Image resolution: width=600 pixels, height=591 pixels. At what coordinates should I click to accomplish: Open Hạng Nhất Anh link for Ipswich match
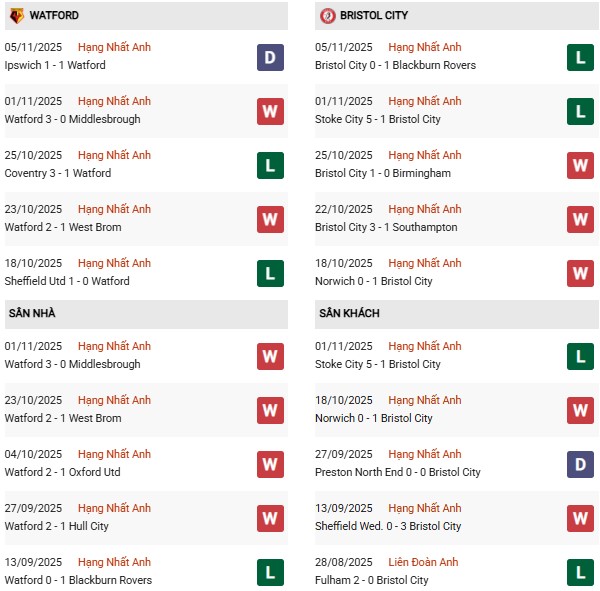tap(114, 47)
